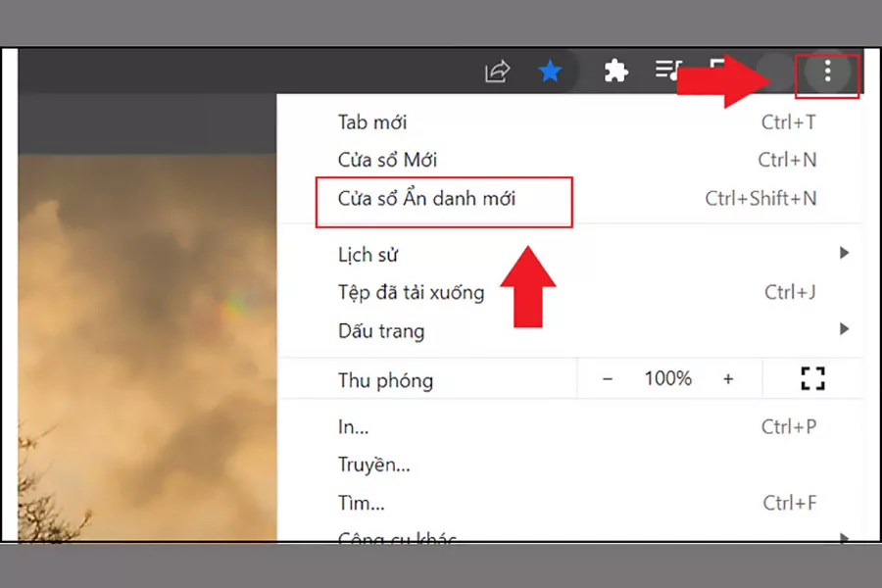Open the extensions puzzle icon
This screenshot has width=882, height=588.
[616, 72]
